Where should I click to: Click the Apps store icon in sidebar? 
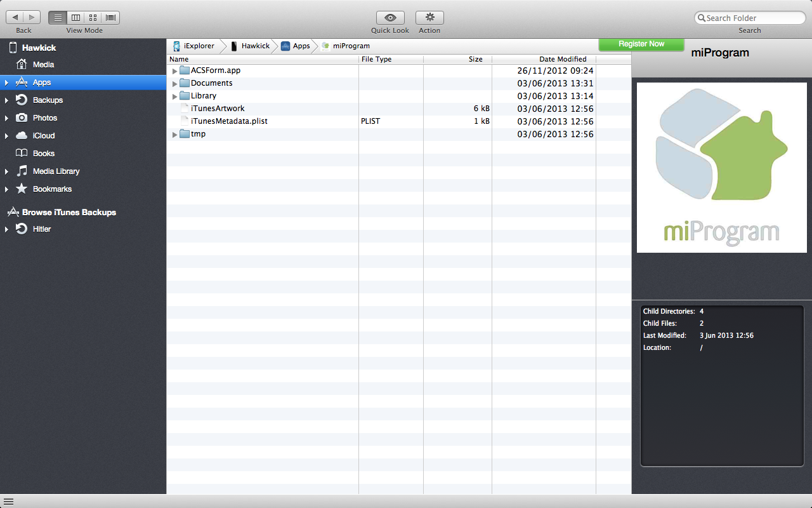[22, 82]
